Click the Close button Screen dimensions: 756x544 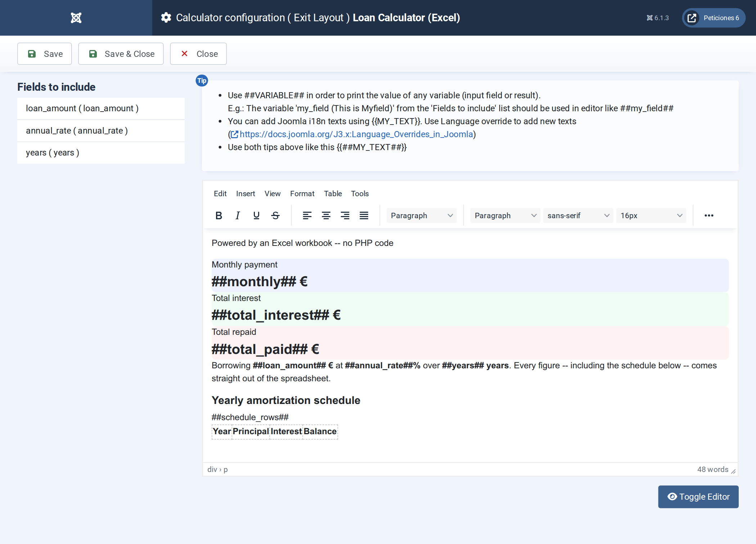198,54
